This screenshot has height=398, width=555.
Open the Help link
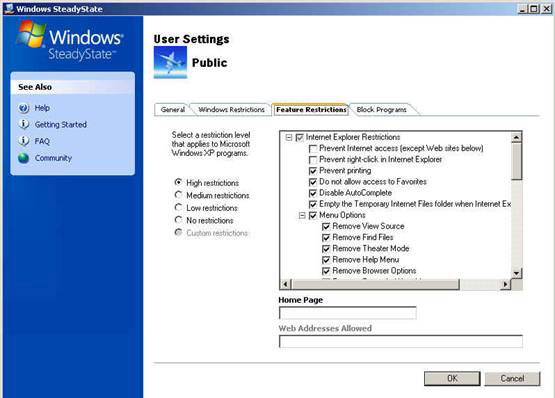coord(42,108)
